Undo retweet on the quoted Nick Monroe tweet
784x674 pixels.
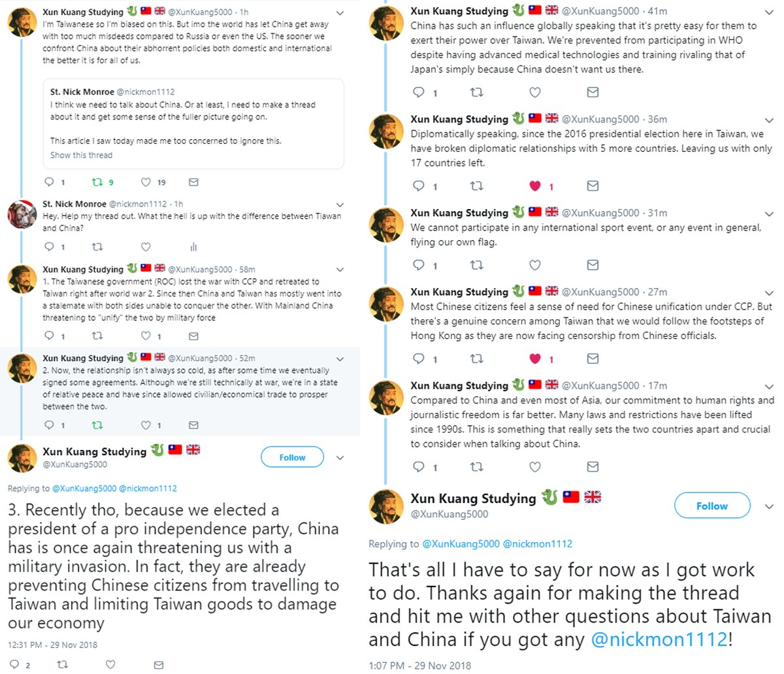click(97, 182)
